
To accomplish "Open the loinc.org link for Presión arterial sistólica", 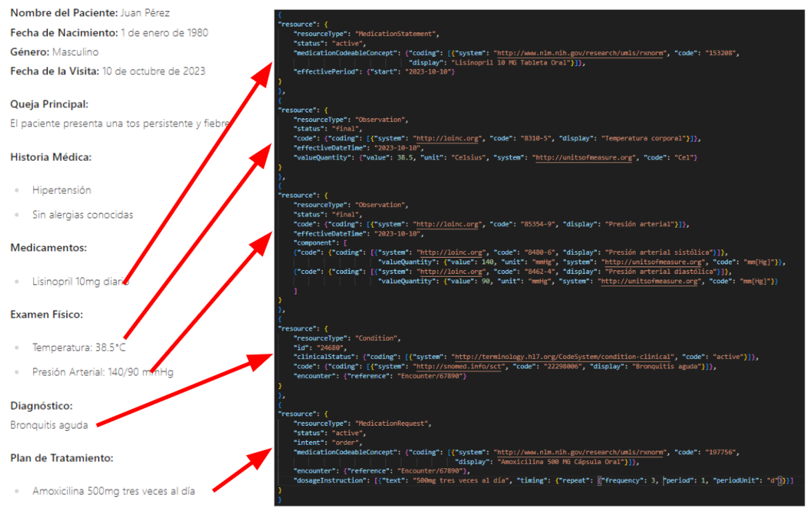I will pos(451,252).
